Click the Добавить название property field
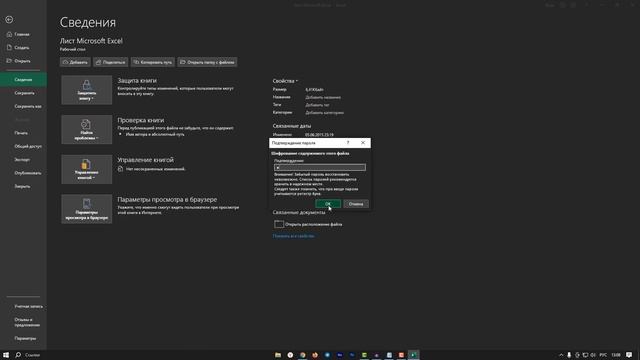The height and width of the screenshot is (360, 640). [x=323, y=97]
